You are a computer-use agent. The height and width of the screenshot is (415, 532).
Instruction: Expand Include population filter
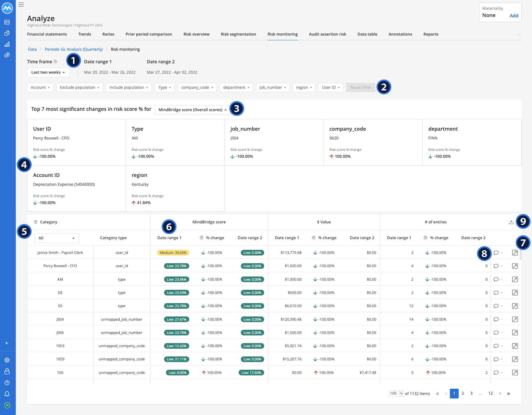129,87
